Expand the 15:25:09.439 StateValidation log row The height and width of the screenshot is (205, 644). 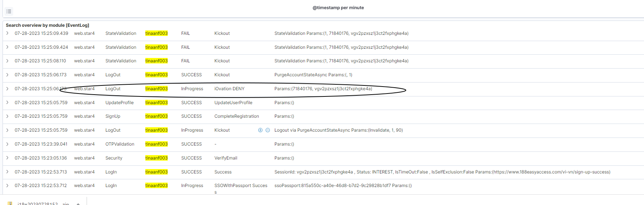tap(7, 33)
